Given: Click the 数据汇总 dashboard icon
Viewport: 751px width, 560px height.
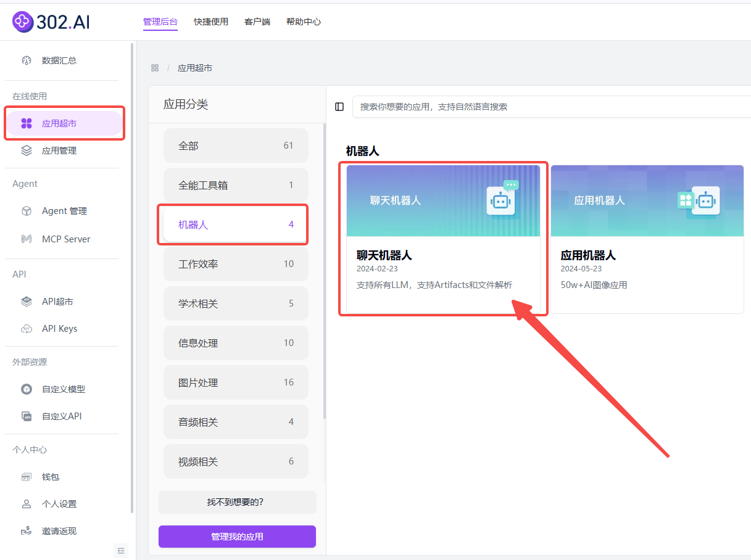Looking at the screenshot, I should [27, 60].
